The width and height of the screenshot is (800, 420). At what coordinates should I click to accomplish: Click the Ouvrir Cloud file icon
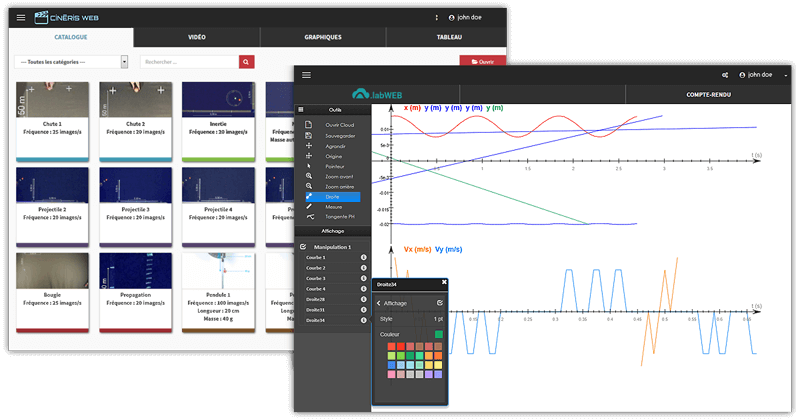[x=309, y=124]
